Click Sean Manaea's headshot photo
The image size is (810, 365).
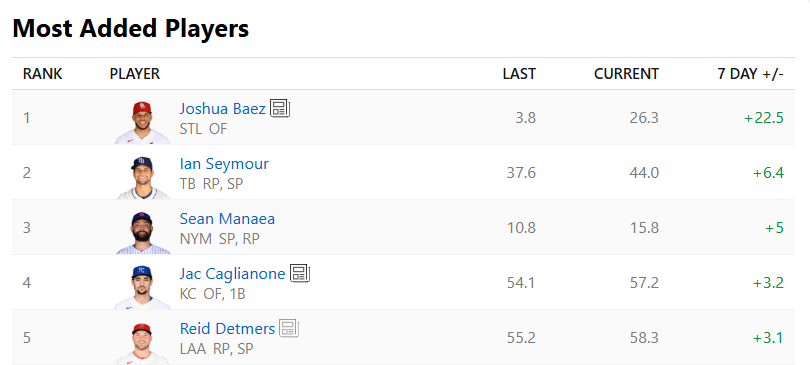(142, 232)
